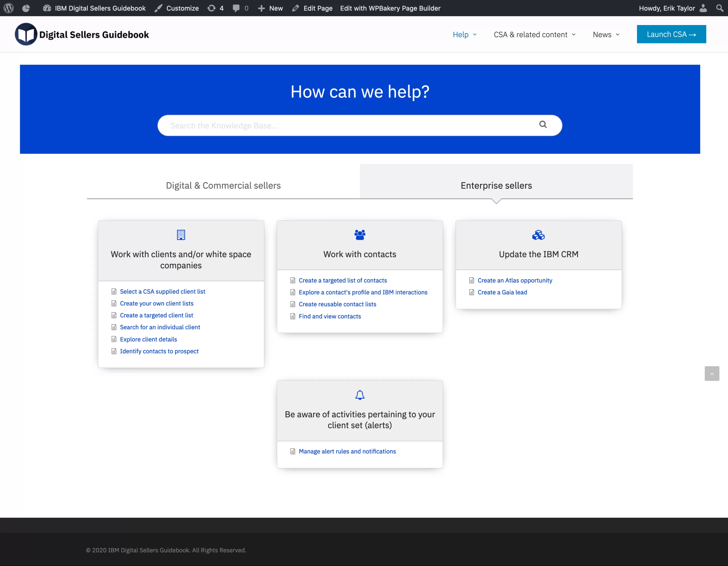Viewport: 728px width, 566px height.
Task: Open Create an Atlas opportunity article
Action: [x=515, y=280]
